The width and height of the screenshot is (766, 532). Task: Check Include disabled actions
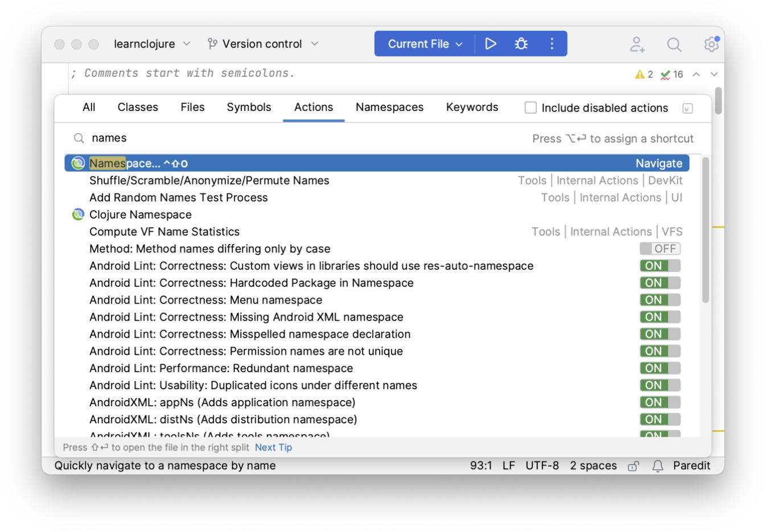(530, 108)
